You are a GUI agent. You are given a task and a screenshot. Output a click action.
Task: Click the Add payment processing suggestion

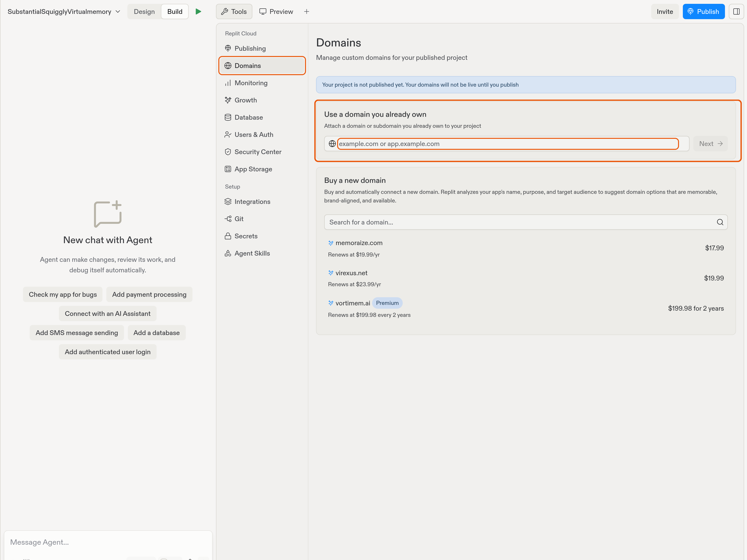pyautogui.click(x=149, y=294)
